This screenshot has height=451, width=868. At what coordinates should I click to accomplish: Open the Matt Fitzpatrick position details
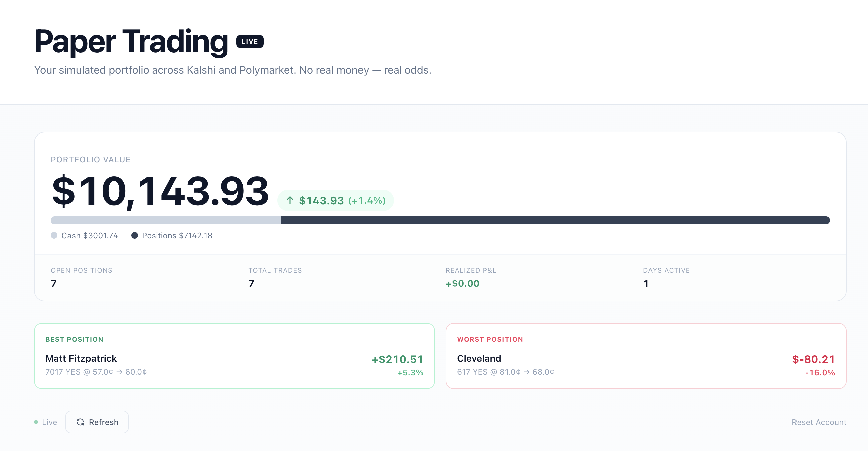click(81, 358)
